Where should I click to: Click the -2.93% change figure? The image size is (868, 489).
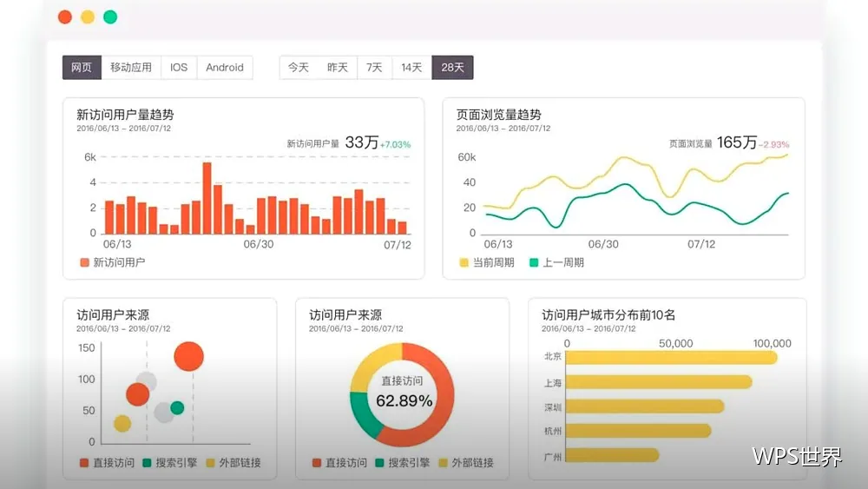click(774, 144)
